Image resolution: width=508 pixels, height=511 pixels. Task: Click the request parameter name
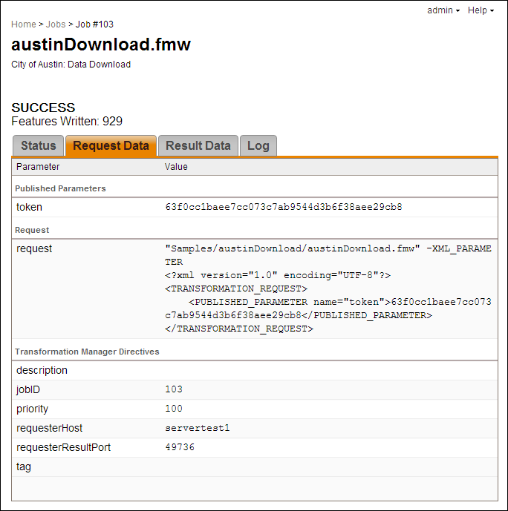tap(34, 249)
